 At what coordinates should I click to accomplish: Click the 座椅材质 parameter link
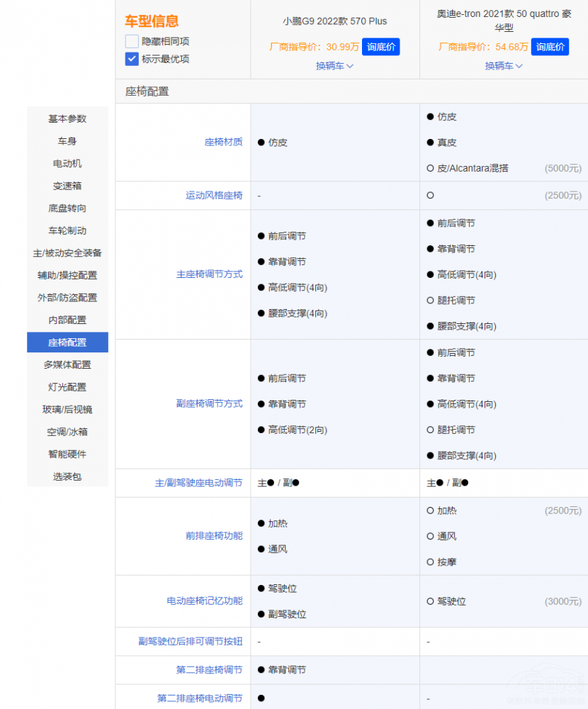point(223,142)
